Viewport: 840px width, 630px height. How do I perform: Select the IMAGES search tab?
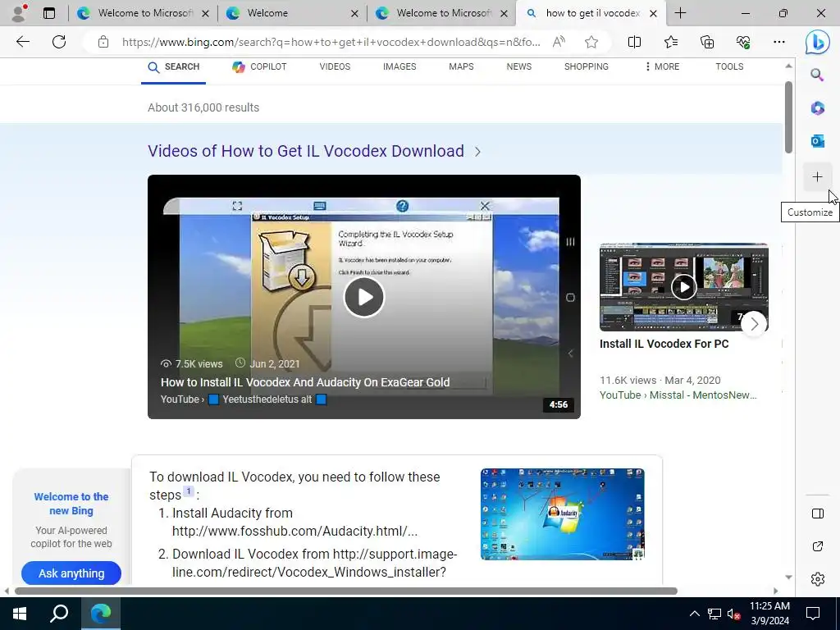click(x=399, y=67)
